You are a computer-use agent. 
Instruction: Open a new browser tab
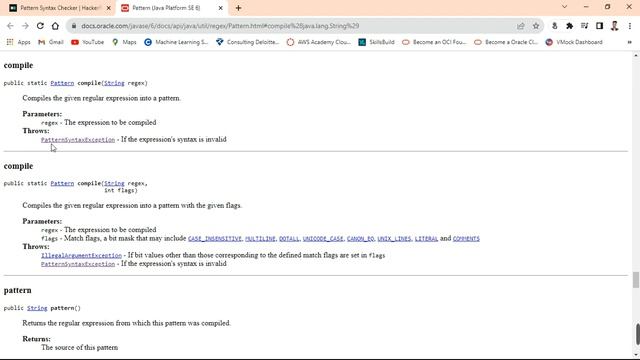point(238,8)
